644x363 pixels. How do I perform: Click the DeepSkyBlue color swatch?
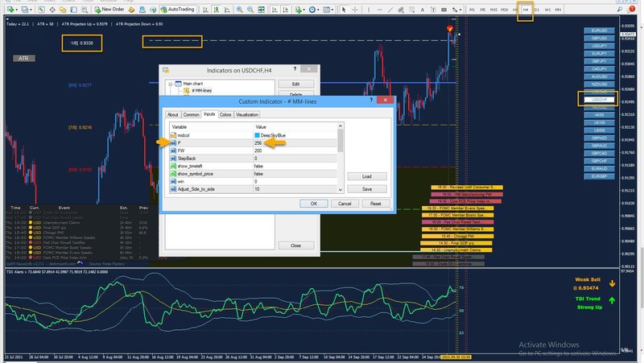coord(258,135)
